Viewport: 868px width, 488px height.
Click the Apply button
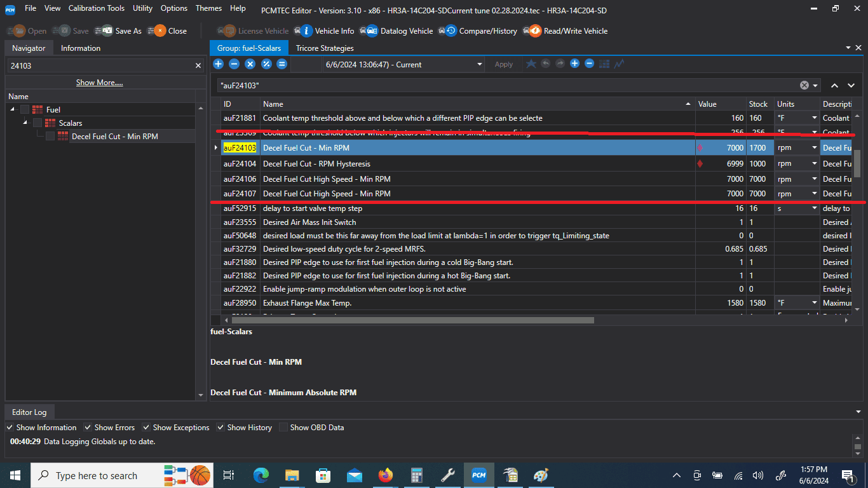pos(504,64)
